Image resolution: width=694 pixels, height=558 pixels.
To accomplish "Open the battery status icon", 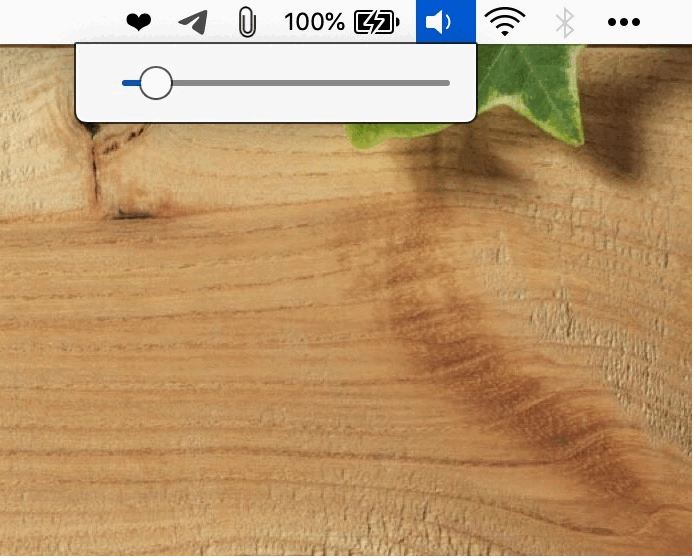I will pyautogui.click(x=377, y=22).
